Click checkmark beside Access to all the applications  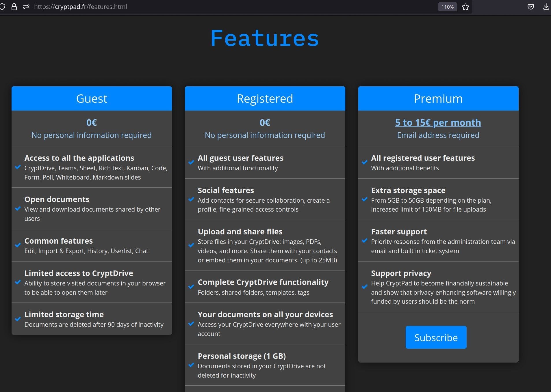pos(18,167)
